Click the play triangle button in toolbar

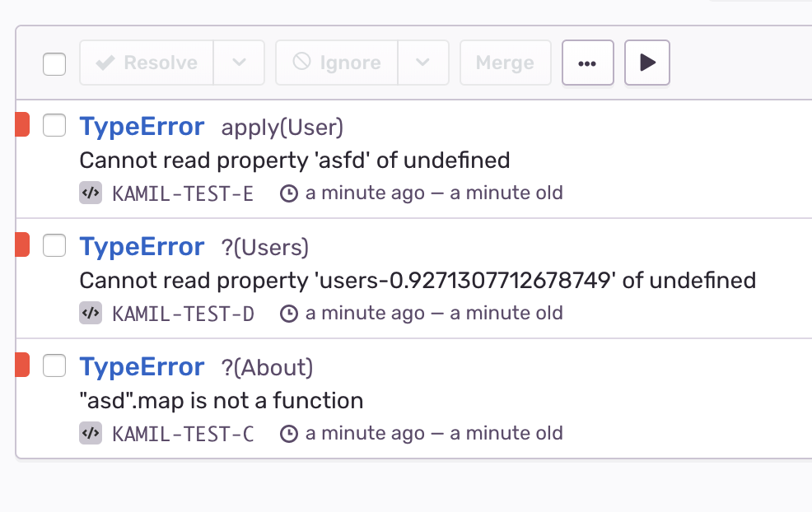click(x=647, y=62)
